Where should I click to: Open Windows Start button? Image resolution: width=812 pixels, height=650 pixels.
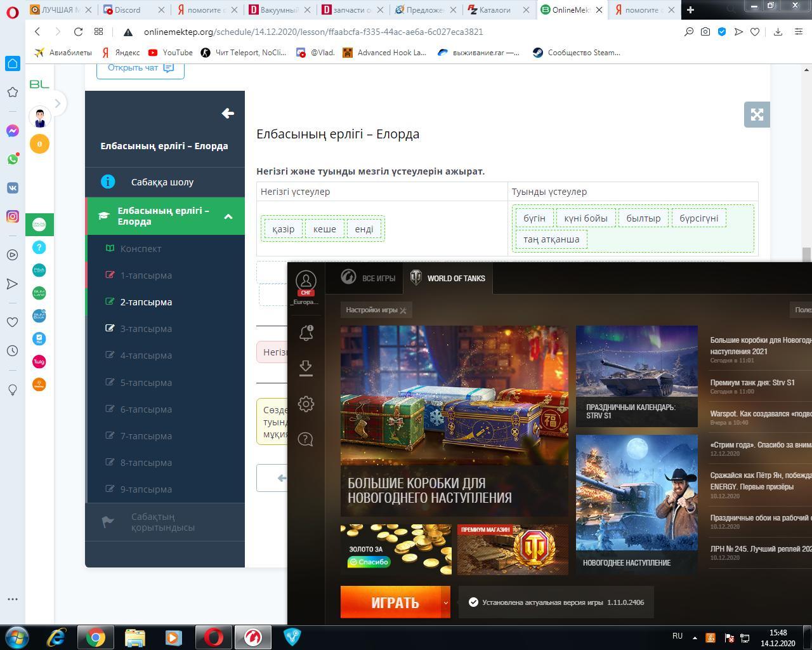click(x=16, y=637)
